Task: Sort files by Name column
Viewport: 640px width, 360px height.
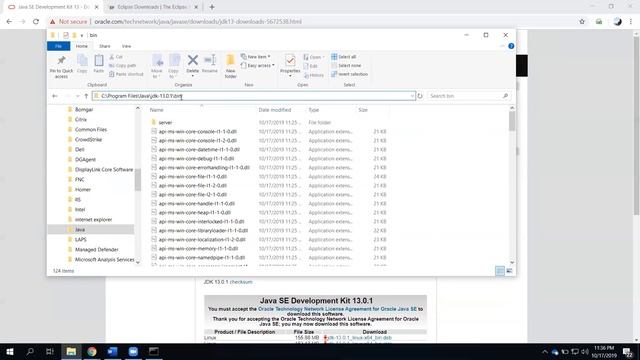Action: pos(157,110)
